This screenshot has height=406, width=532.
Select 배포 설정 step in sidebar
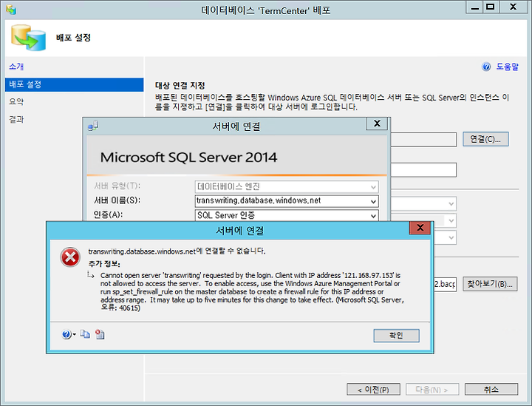[75, 84]
